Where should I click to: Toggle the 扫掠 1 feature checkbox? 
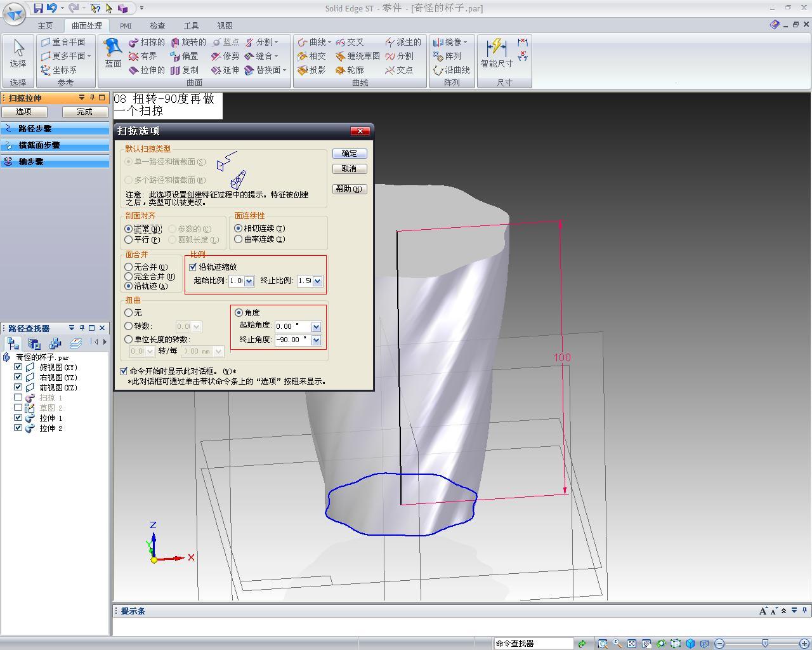(x=18, y=397)
